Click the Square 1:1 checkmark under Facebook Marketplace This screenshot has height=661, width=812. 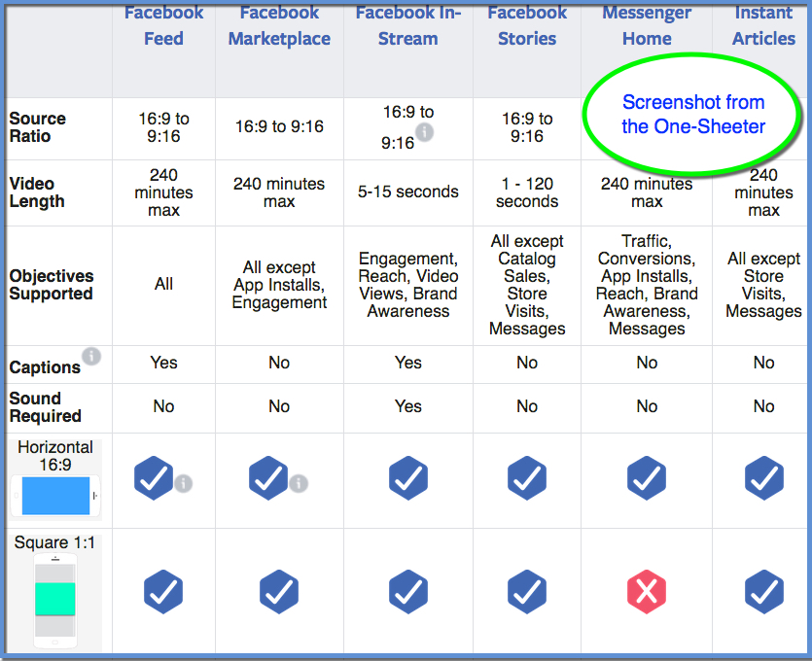[279, 592]
